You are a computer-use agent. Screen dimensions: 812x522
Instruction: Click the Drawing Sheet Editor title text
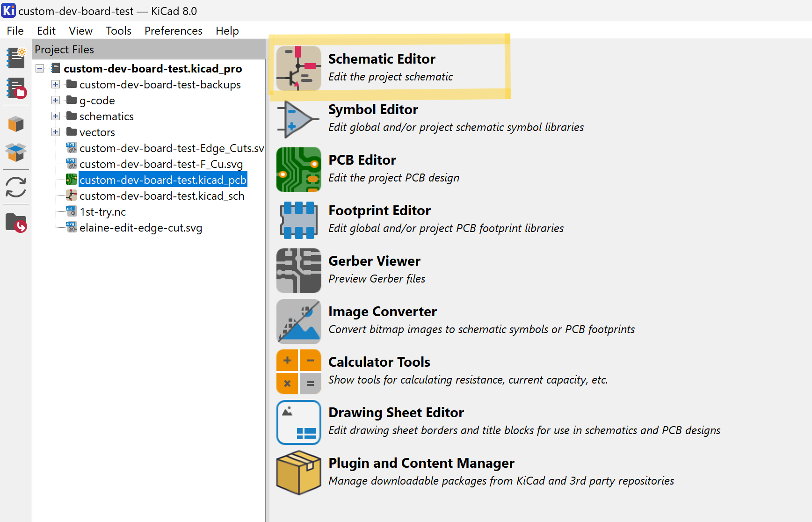point(396,413)
